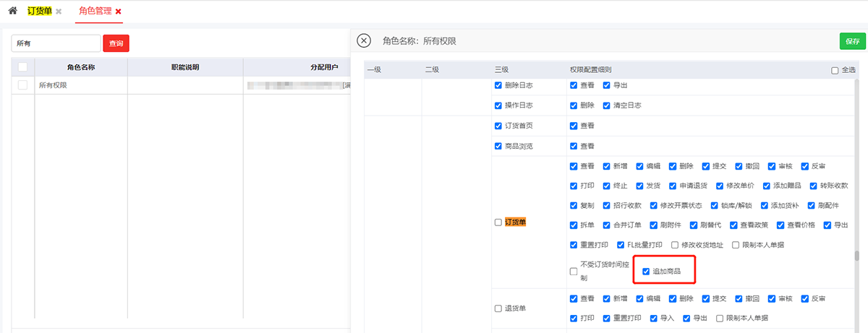The height and width of the screenshot is (333, 868).
Task: Tick the 退货单 third-level checkbox
Action: point(498,308)
